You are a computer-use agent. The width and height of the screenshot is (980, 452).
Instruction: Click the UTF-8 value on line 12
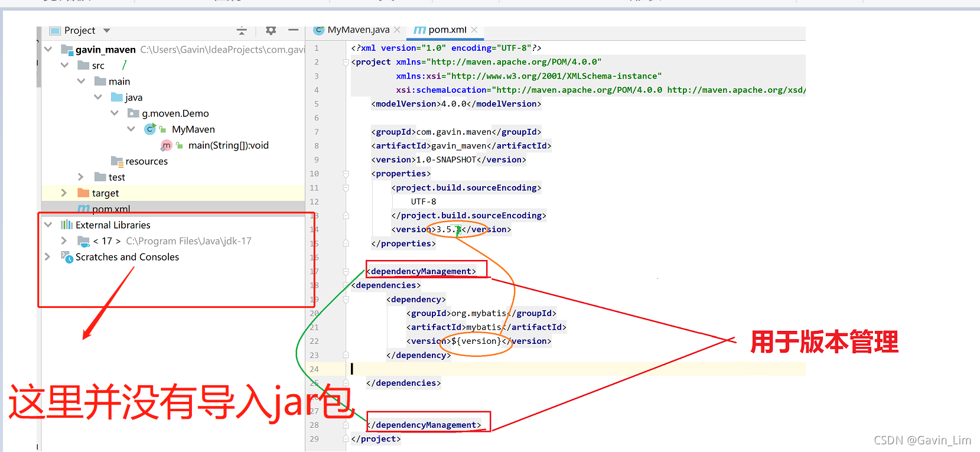(x=424, y=201)
